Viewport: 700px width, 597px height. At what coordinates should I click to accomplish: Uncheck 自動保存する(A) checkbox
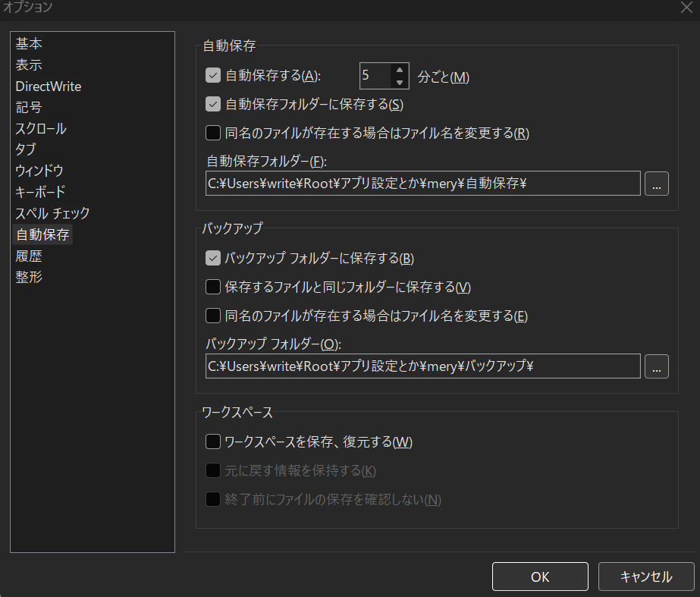[x=213, y=75]
